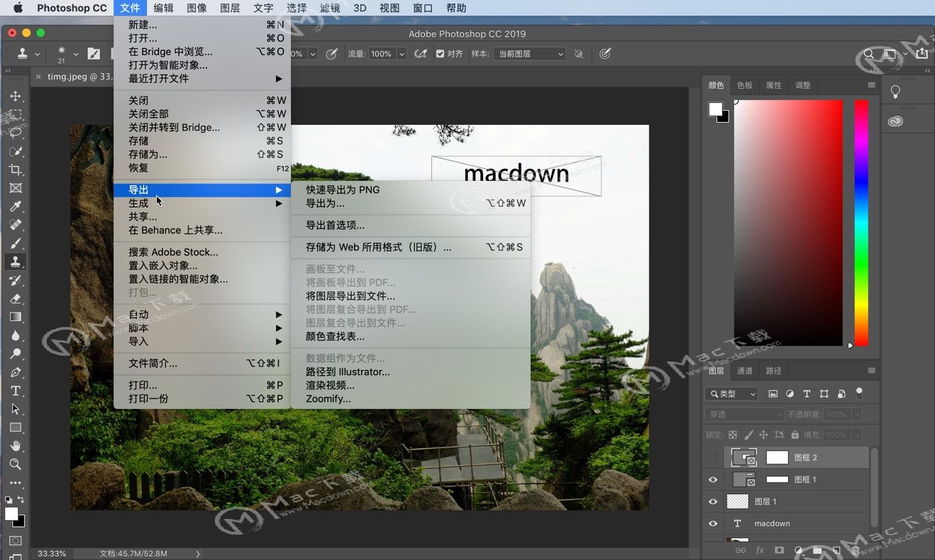The height and width of the screenshot is (560, 935).
Task: Toggle filter for adjustment layers
Action: coord(790,393)
